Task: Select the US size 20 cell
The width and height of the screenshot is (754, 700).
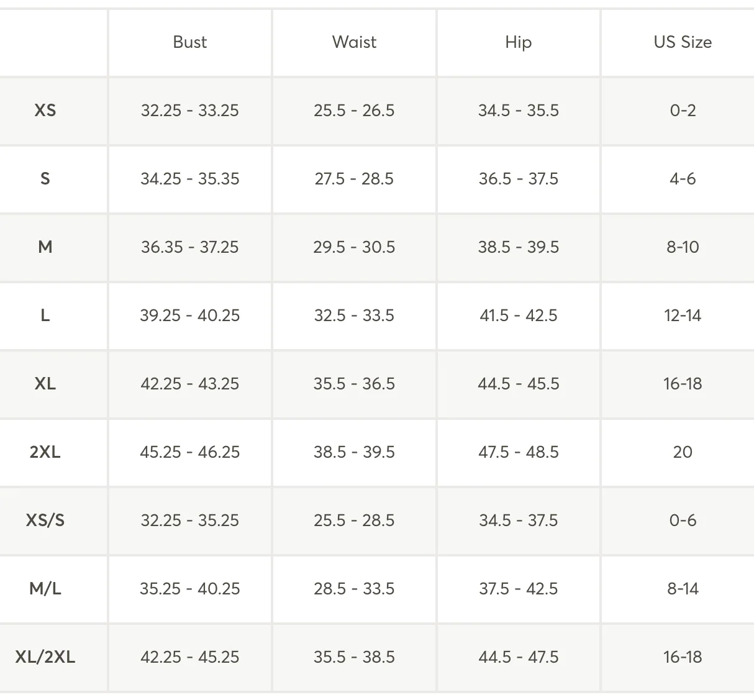Action: point(683,452)
